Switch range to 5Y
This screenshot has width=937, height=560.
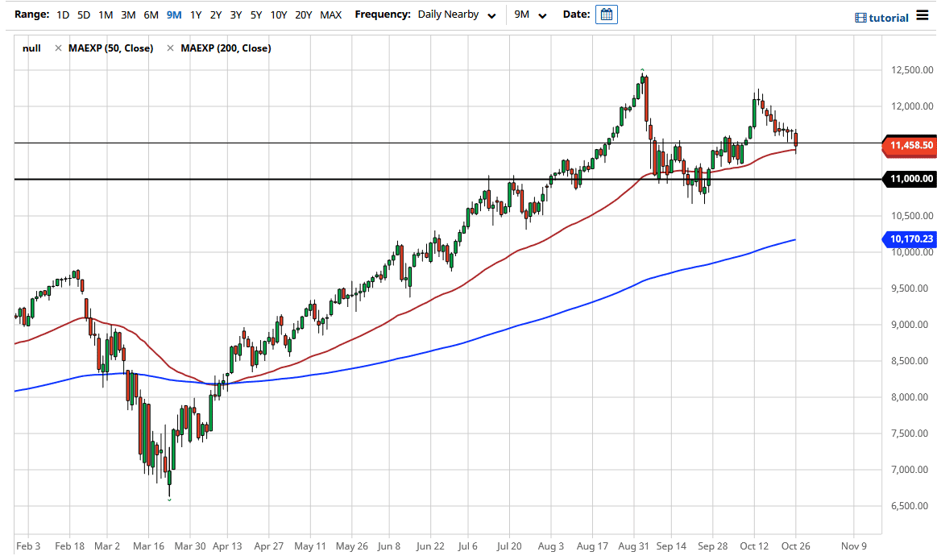255,15
